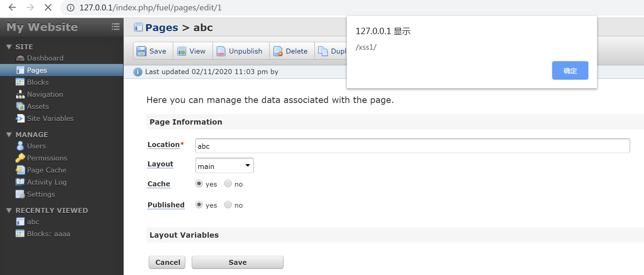Screen dimensions: 644x275
Task: Collapse the SITE section
Action: 9,47
